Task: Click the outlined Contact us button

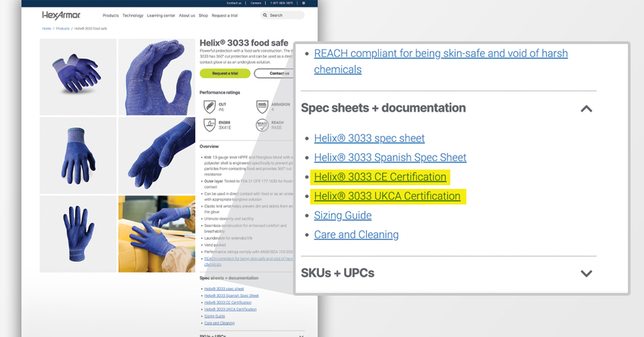Action: pos(274,74)
